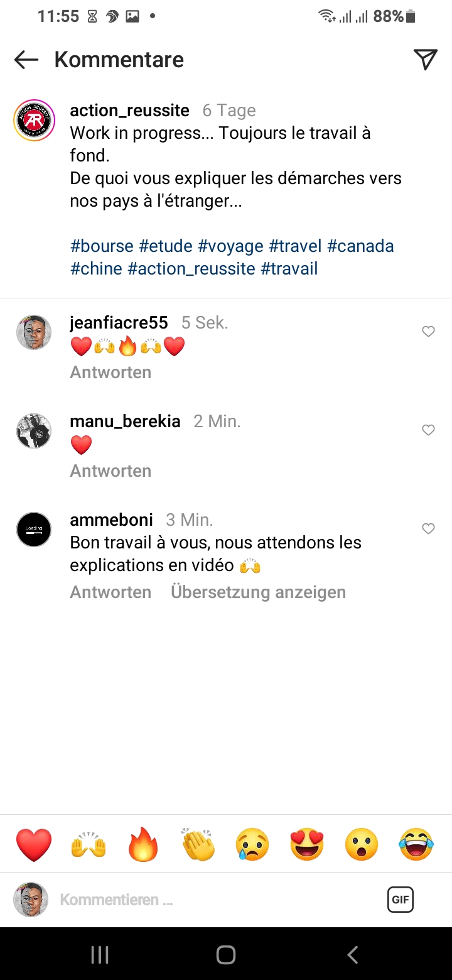Like jeanfiacre55's comment with the heart

pos(428,332)
